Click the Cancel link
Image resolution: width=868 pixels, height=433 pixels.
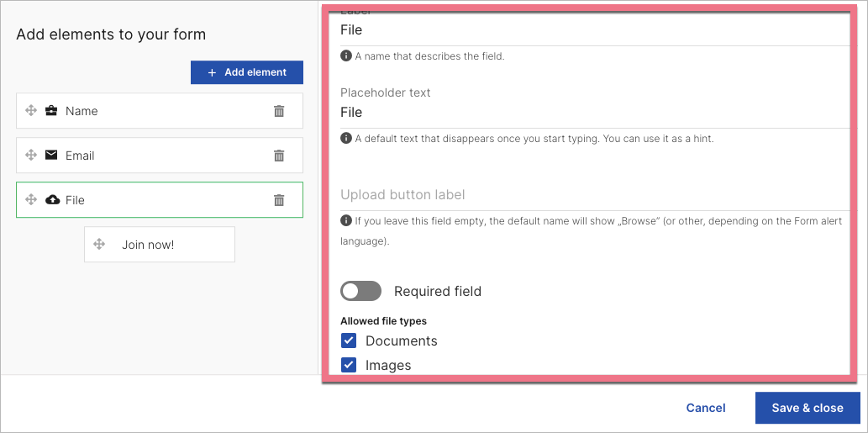point(705,408)
